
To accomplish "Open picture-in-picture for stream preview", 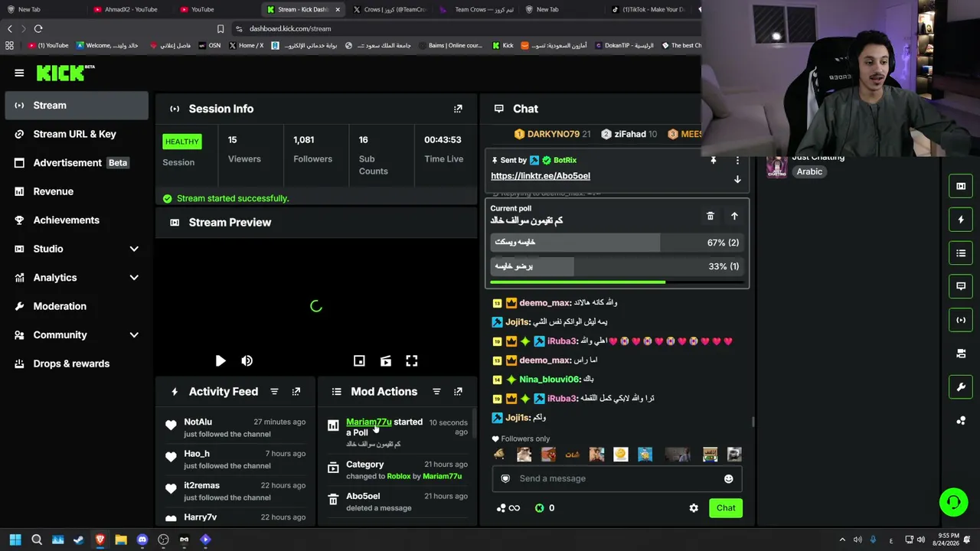I will click(359, 360).
